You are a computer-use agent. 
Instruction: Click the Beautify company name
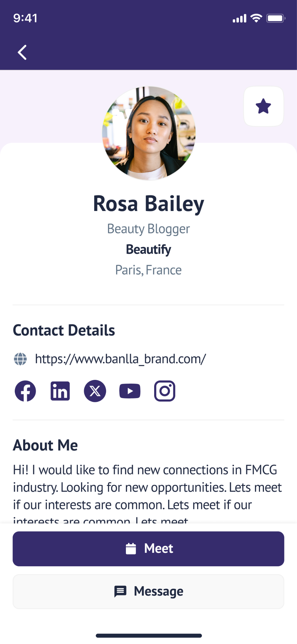click(148, 249)
